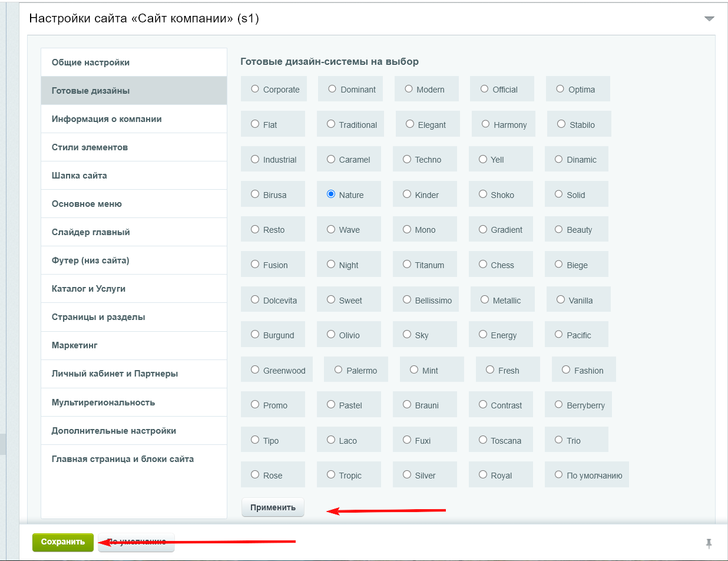This screenshot has width=728, height=561.
Task: Click the По умолчанию reset button
Action: click(x=137, y=542)
